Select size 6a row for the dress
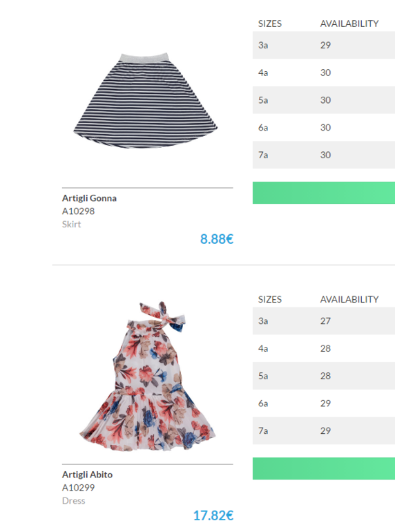The width and height of the screenshot is (395, 532). pos(324,403)
